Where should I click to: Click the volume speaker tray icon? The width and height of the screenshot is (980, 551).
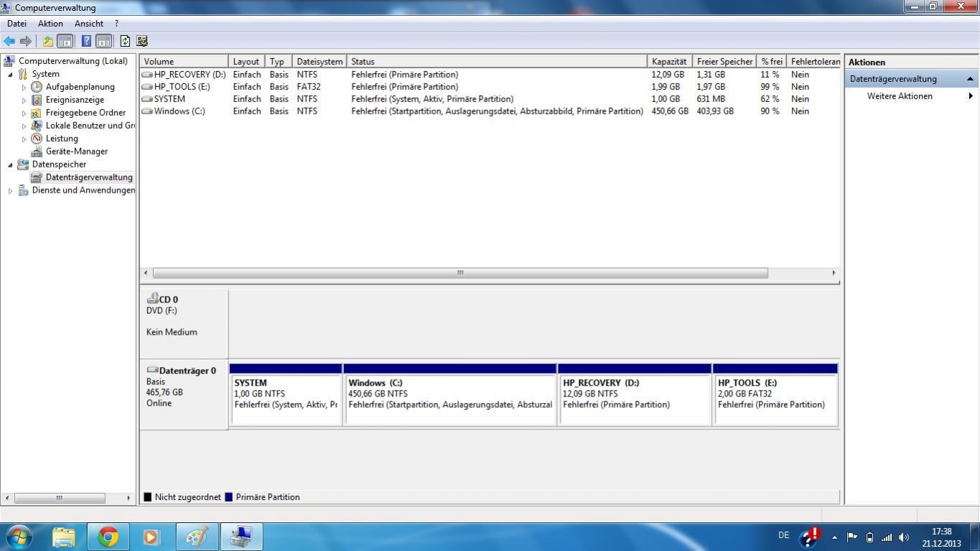904,537
